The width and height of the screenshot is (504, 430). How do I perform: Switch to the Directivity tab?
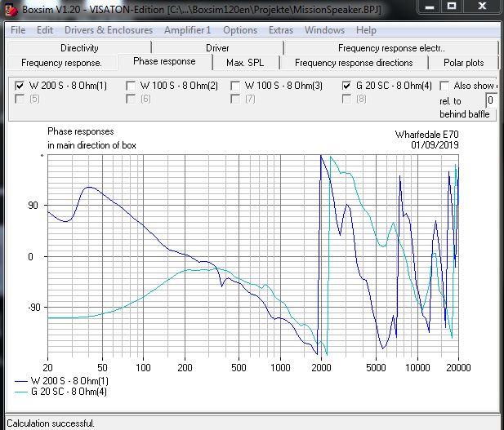(x=79, y=48)
